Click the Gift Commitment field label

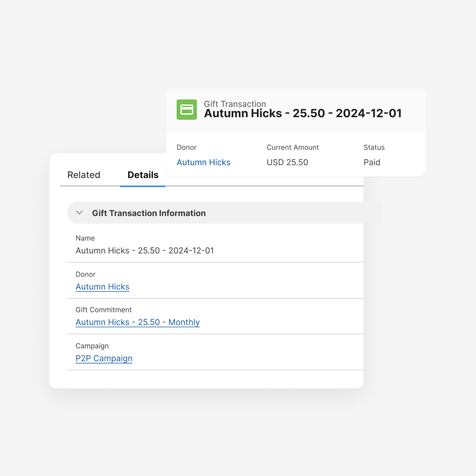point(103,310)
